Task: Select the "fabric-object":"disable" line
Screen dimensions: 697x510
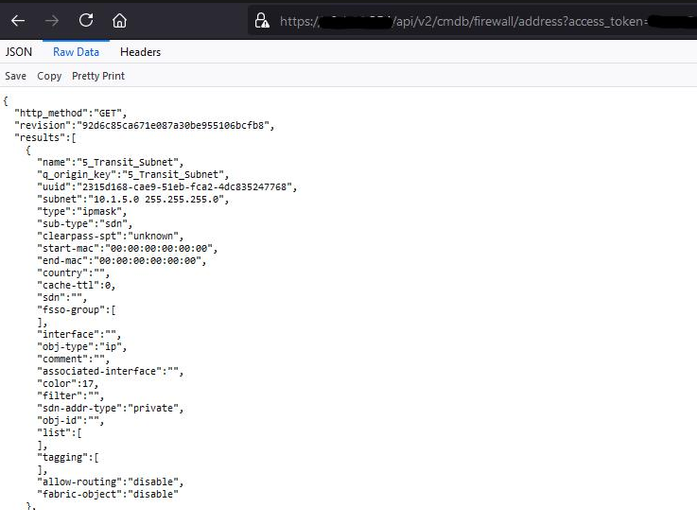Action: (108, 494)
